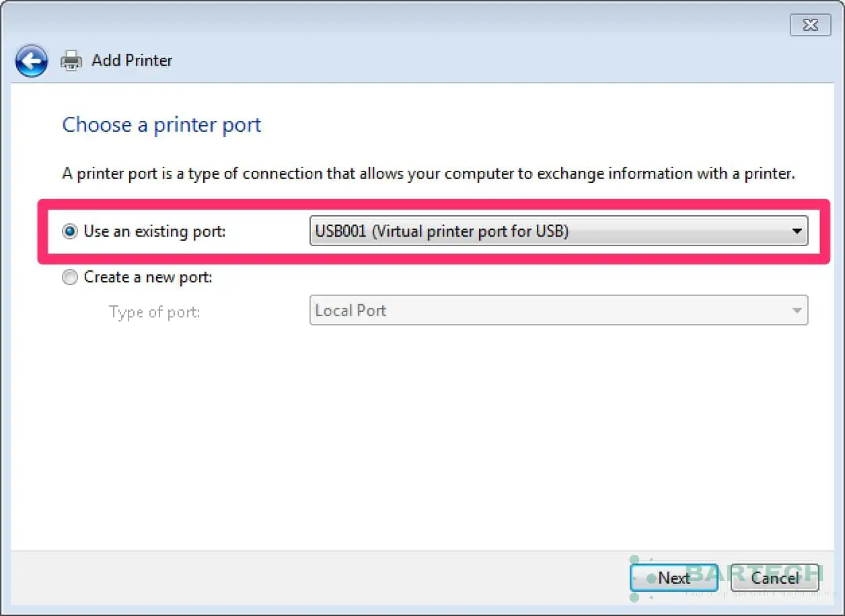Click the printer icon beside Add Printer
The height and width of the screenshot is (616, 845).
click(x=71, y=61)
